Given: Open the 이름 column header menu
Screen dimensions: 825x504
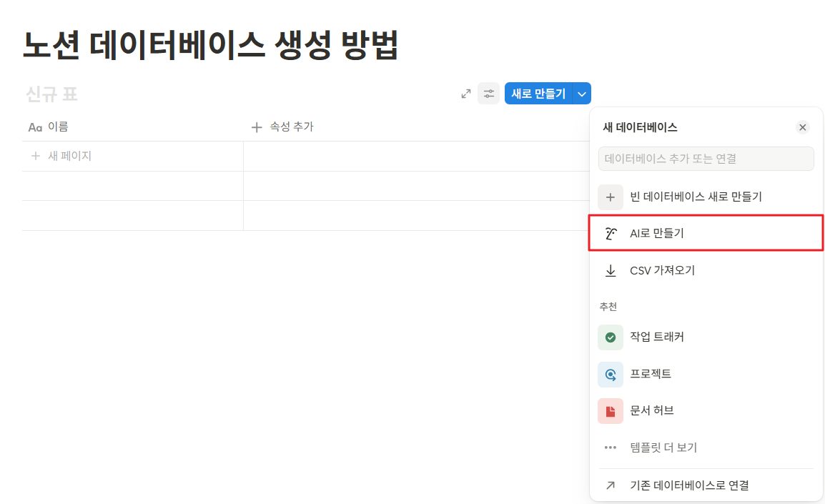Looking at the screenshot, I should (54, 127).
